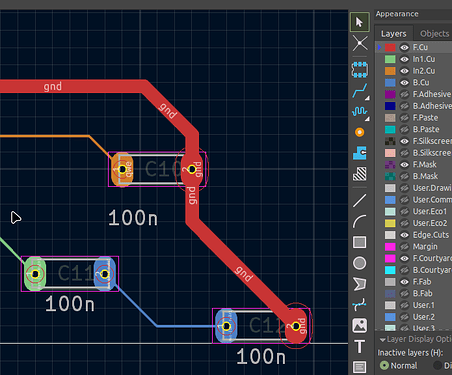This screenshot has height=375, width=452.
Task: Open the footprint placement tool
Action: [x=359, y=69]
